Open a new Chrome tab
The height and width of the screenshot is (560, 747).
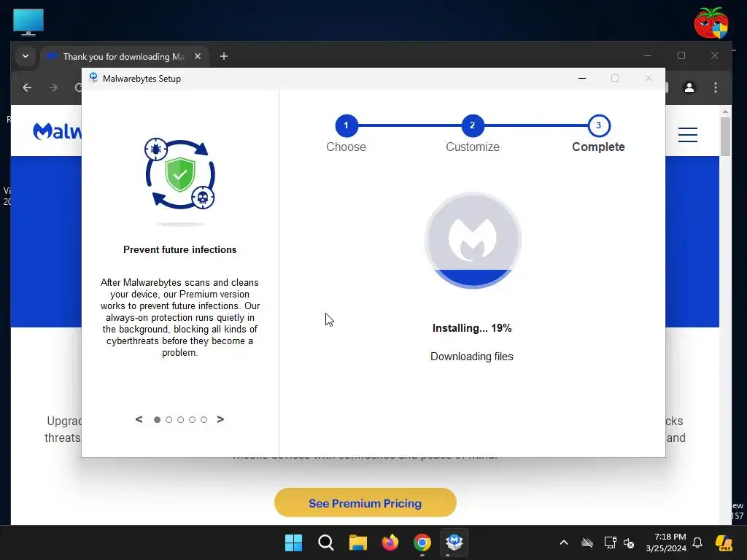(x=224, y=56)
